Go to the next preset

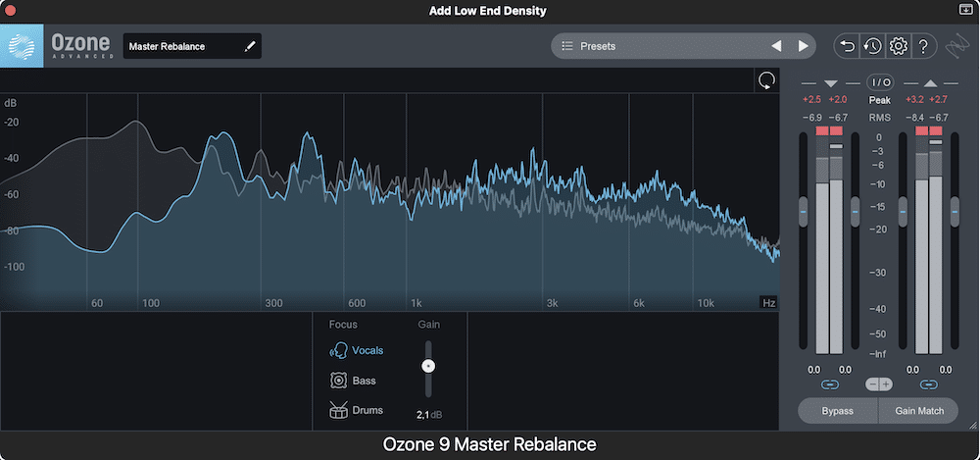[804, 46]
